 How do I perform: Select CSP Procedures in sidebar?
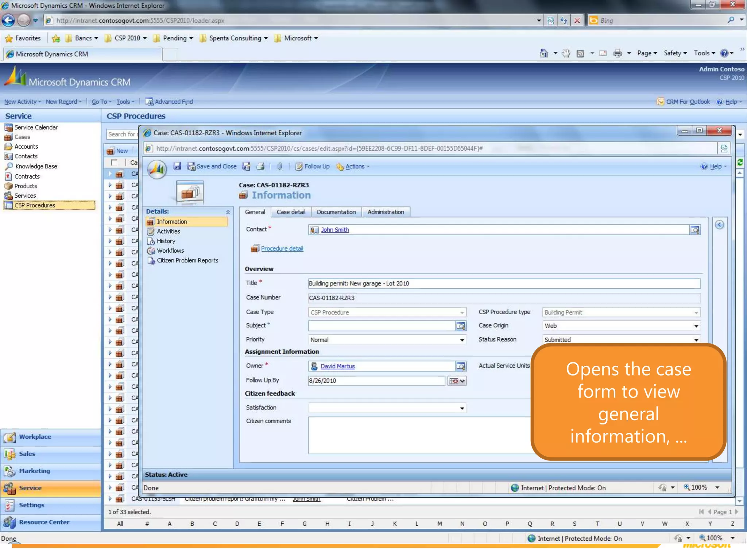pos(49,205)
